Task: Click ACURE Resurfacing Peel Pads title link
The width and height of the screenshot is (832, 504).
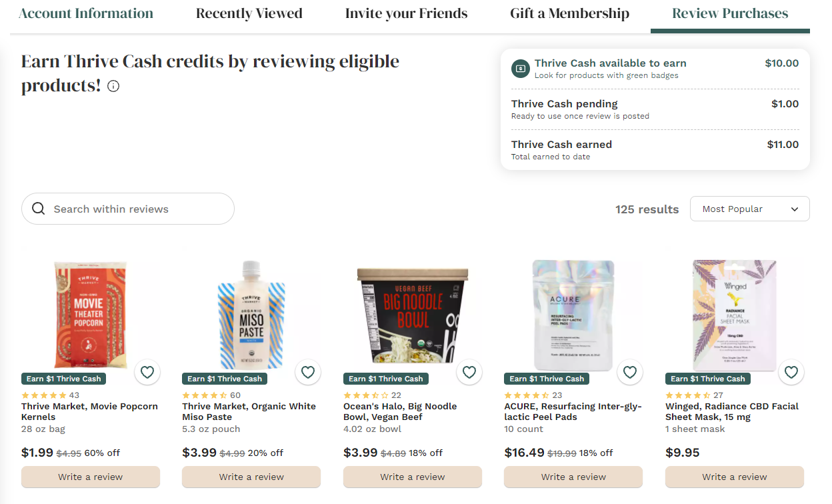Action: 572,411
